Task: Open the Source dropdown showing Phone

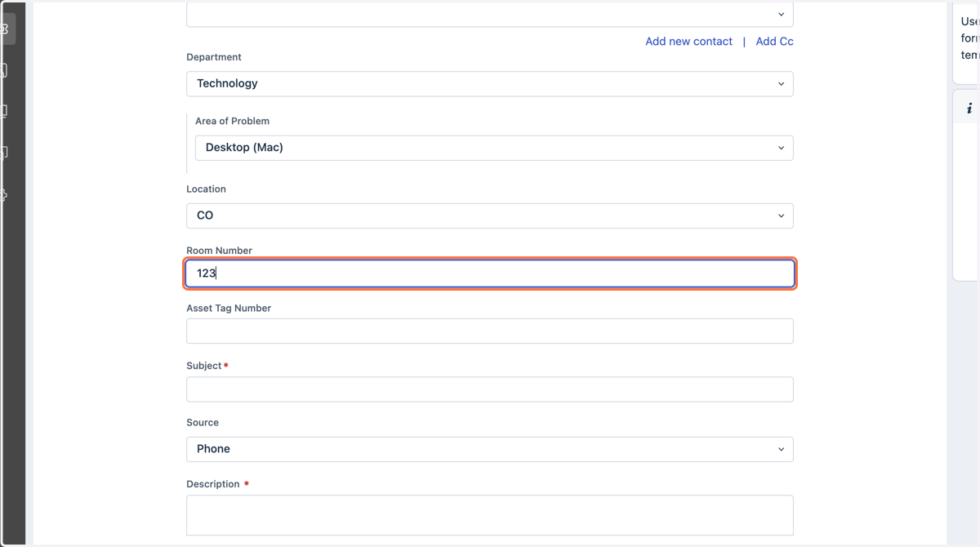Action: (490, 449)
